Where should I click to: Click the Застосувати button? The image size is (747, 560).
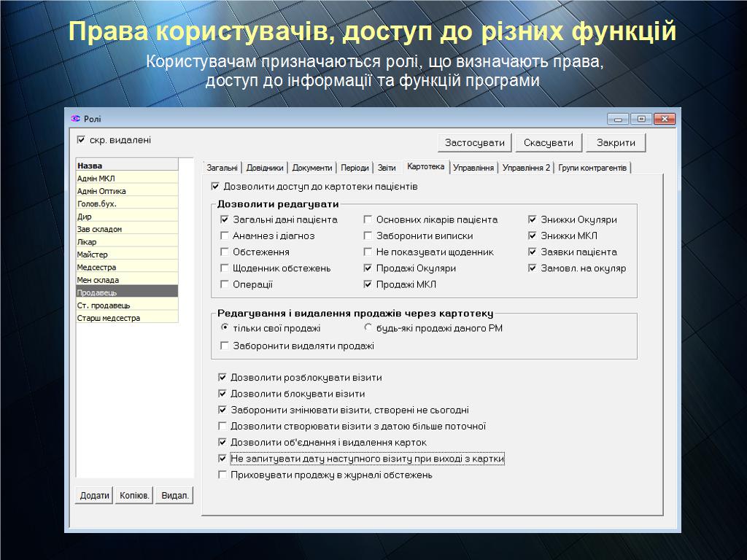(475, 143)
